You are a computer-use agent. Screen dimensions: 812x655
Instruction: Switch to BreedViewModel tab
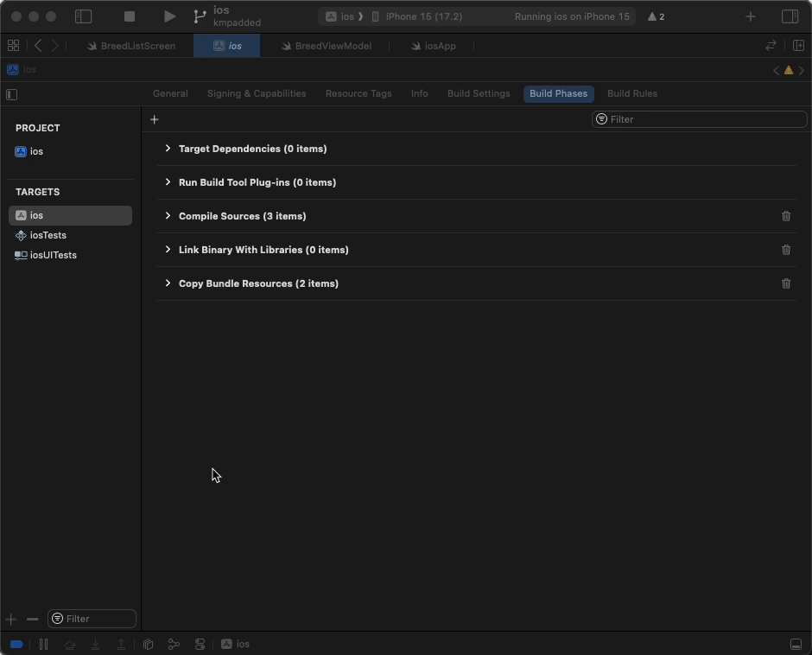click(327, 46)
